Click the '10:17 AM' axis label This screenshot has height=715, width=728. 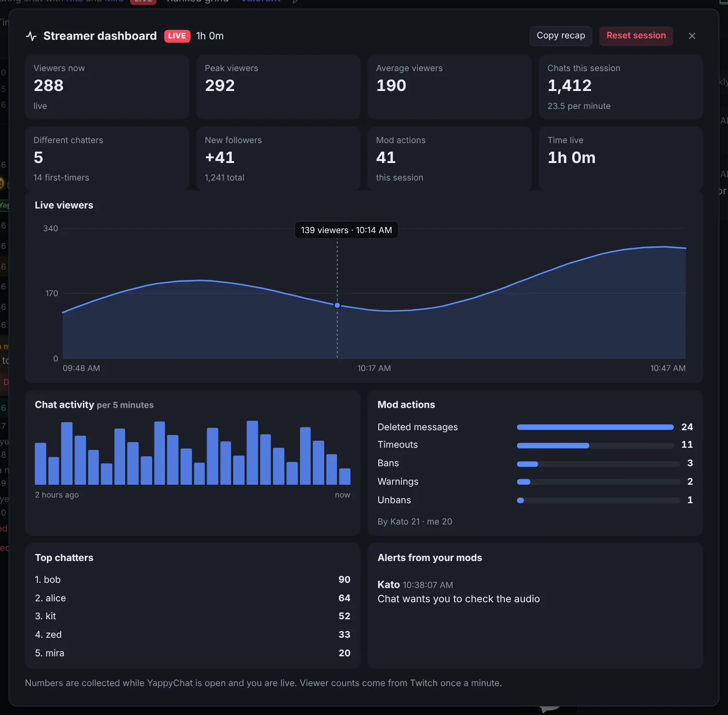[374, 368]
